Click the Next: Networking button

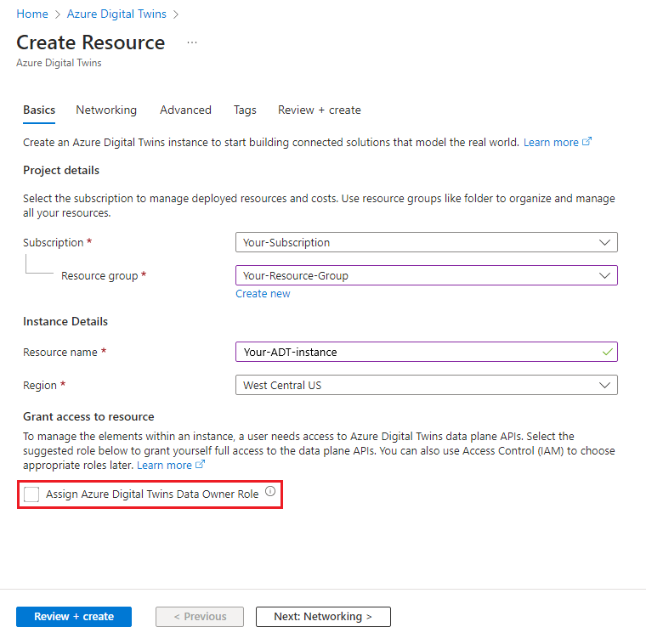323,617
